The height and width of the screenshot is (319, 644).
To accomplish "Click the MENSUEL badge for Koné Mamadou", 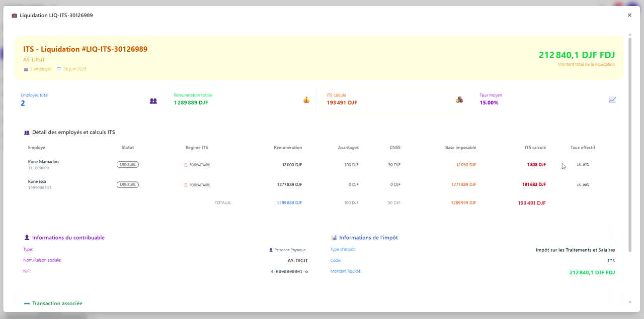I will click(128, 164).
